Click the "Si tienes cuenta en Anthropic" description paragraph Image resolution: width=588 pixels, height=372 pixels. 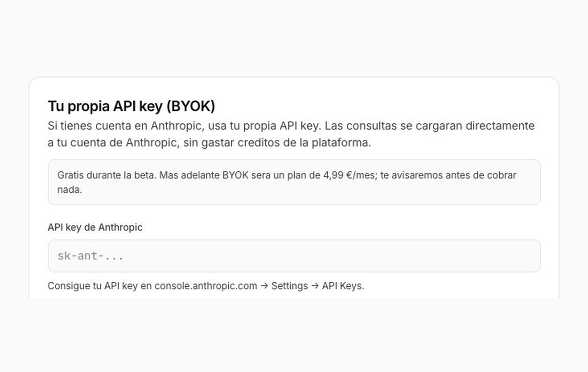click(291, 134)
